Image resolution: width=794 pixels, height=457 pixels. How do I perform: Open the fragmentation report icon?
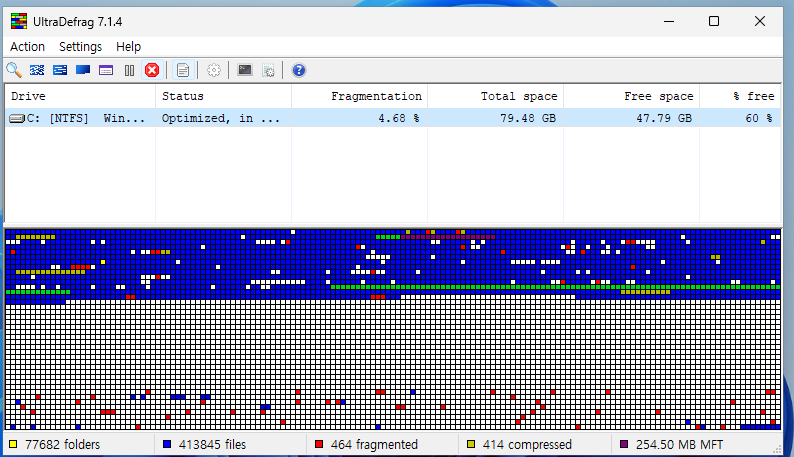tap(183, 70)
